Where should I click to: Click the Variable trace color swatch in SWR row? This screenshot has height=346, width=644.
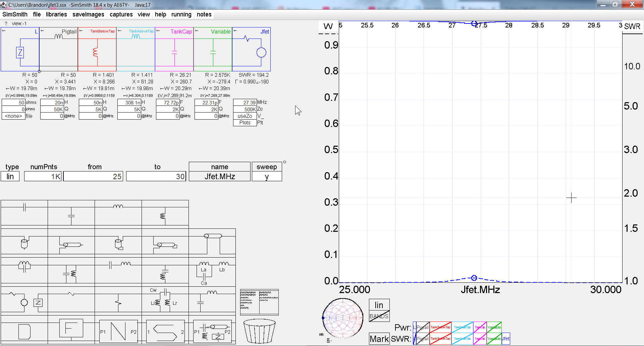(x=494, y=339)
